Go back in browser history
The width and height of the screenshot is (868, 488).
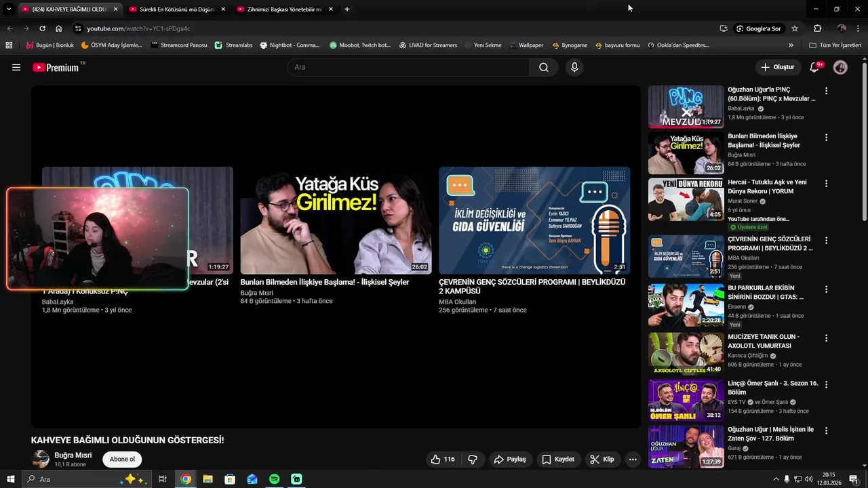pyautogui.click(x=9, y=28)
